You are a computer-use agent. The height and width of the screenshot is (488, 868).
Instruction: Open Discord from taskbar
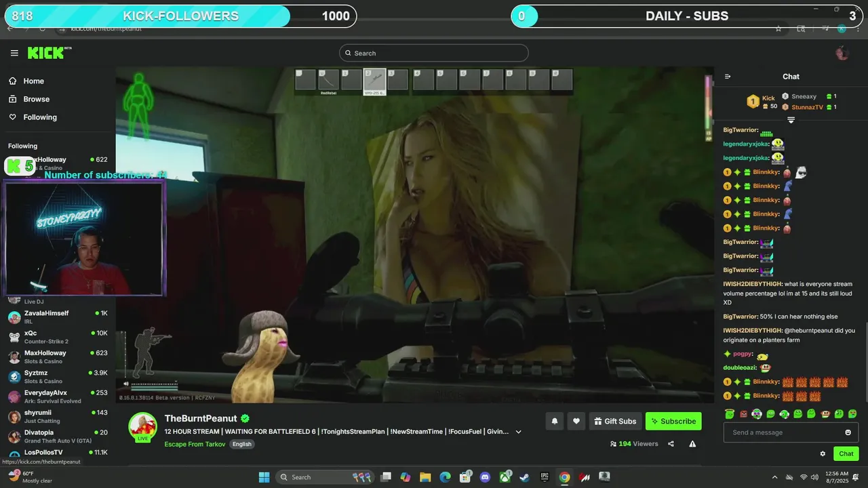click(485, 477)
